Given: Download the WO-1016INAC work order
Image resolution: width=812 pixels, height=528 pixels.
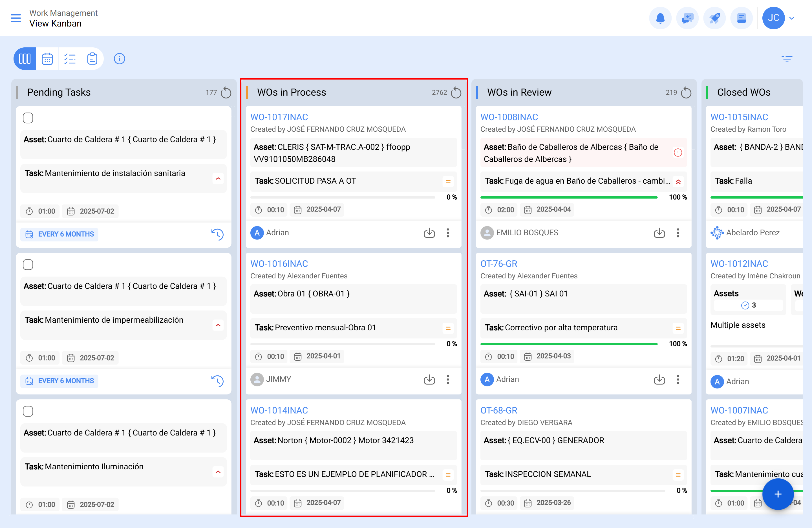Looking at the screenshot, I should tap(429, 380).
